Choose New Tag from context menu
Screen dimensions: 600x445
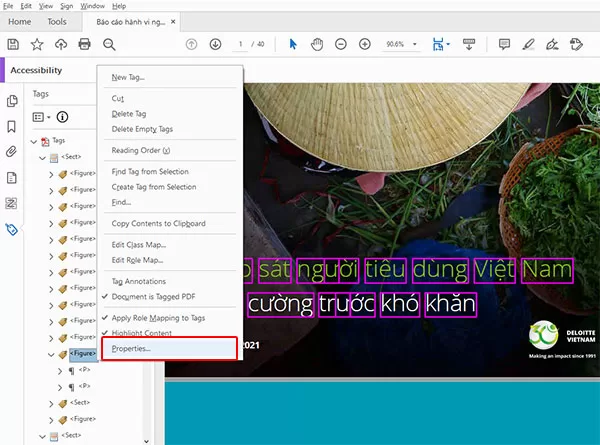[x=128, y=77]
